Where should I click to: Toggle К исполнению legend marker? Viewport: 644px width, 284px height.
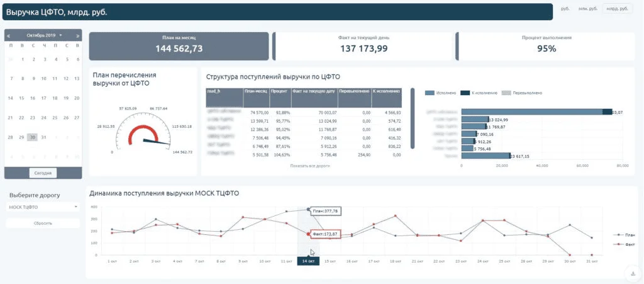tap(465, 93)
